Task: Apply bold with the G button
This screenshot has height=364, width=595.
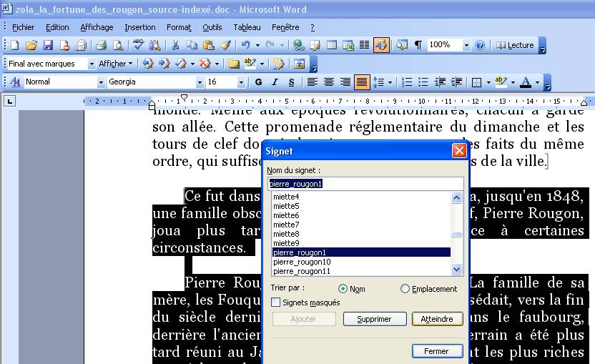Action: pos(258,82)
